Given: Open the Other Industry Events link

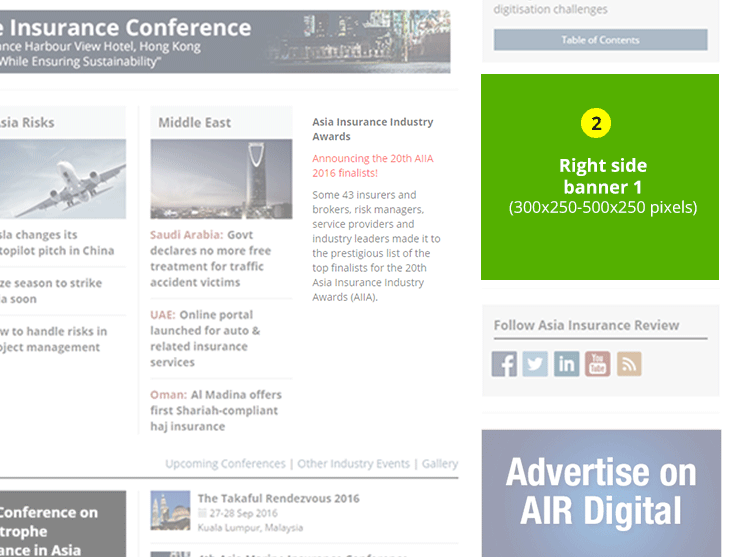Looking at the screenshot, I should pos(353,463).
